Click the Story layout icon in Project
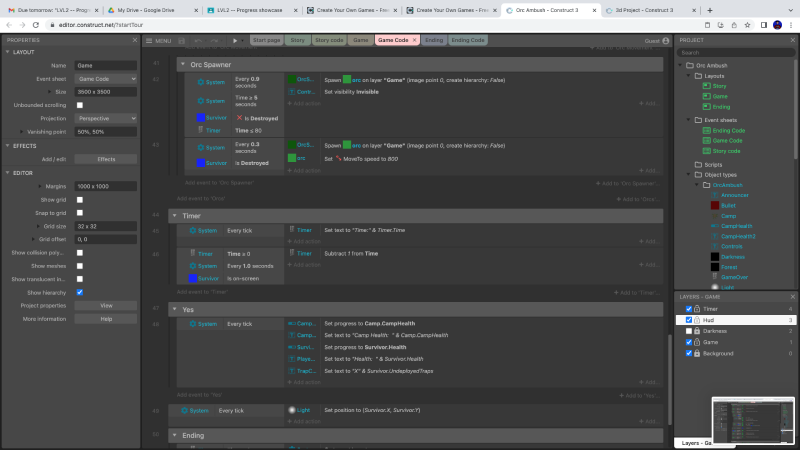The height and width of the screenshot is (450, 800). (x=706, y=86)
